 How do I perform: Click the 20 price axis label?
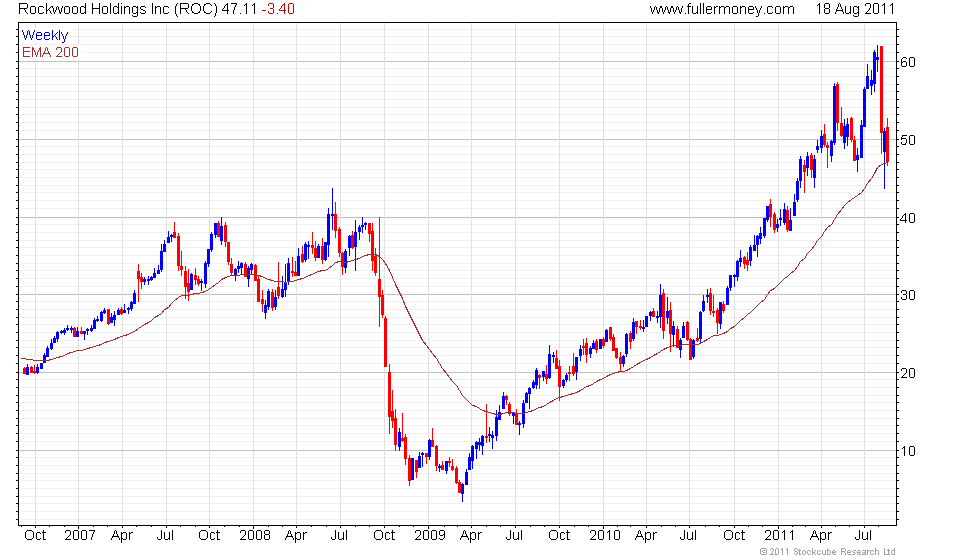(908, 373)
